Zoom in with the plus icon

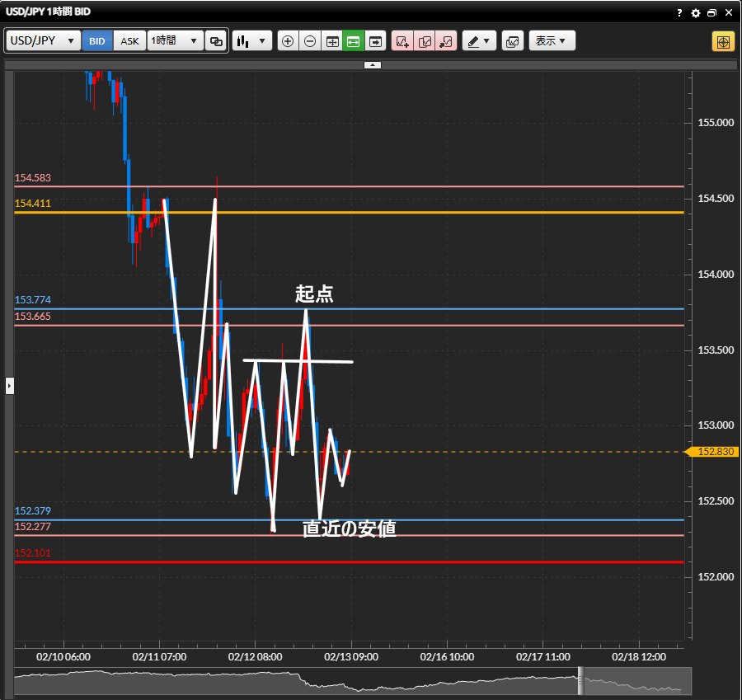point(288,40)
